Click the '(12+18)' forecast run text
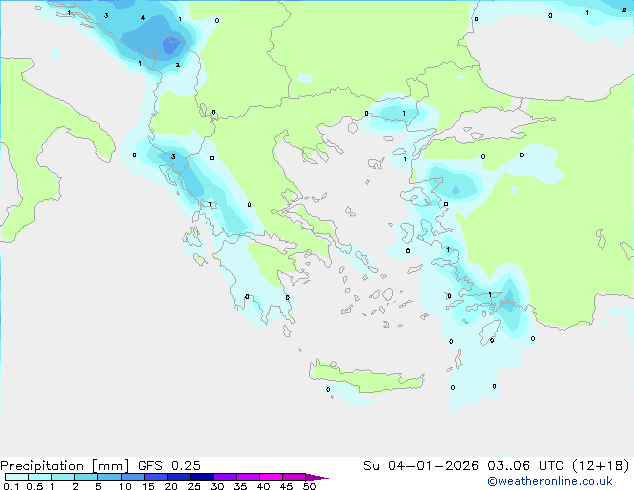634x490 pixels. [x=601, y=466]
